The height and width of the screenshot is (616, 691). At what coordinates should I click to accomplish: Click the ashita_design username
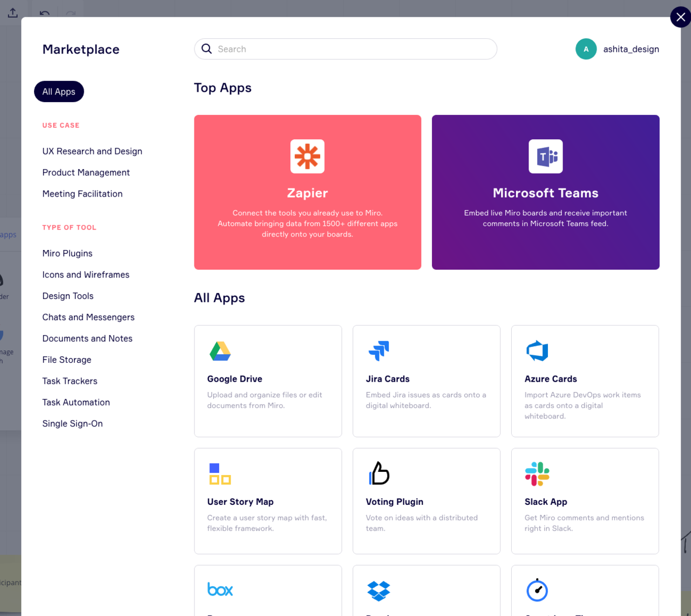(x=631, y=49)
